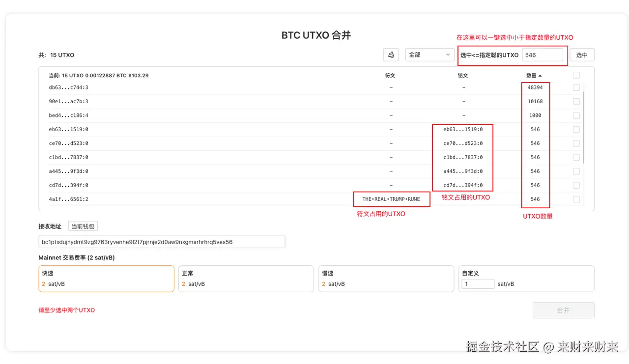629x364 pixels.
Task: Check the checkbox for UTXO eb63...1519:0
Action: click(x=575, y=129)
